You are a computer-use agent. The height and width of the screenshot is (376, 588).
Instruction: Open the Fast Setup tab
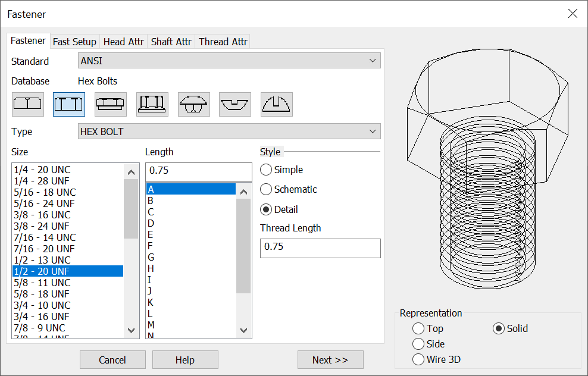point(74,41)
